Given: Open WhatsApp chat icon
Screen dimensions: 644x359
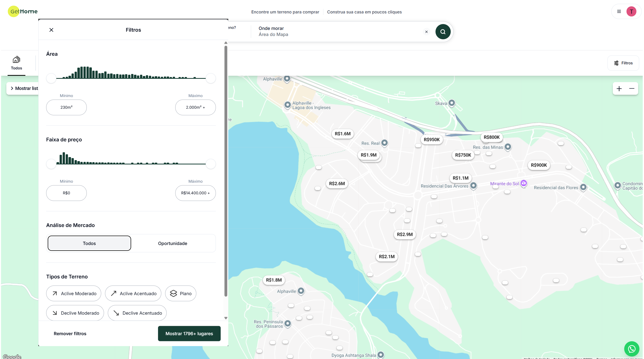Looking at the screenshot, I should 632,349.
